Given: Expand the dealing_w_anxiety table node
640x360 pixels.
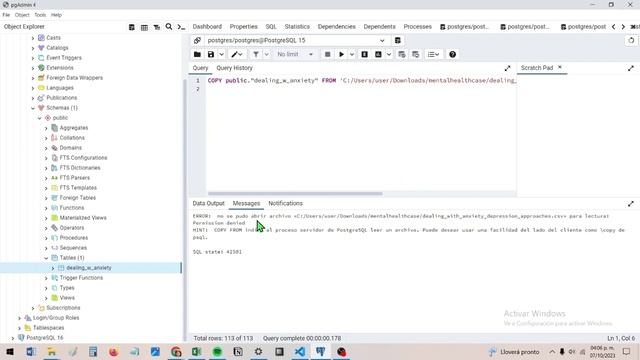Looking at the screenshot, I should (53, 268).
